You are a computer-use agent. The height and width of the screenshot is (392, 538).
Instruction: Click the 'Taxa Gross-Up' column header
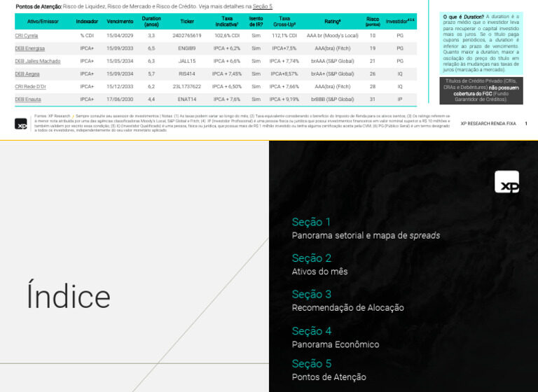[284, 21]
